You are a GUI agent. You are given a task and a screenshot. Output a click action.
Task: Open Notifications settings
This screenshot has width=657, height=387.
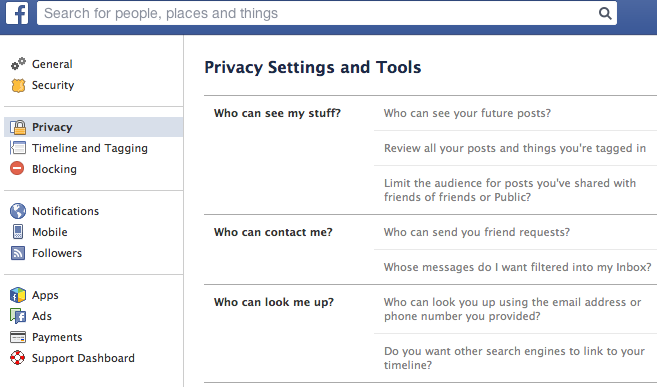click(65, 211)
